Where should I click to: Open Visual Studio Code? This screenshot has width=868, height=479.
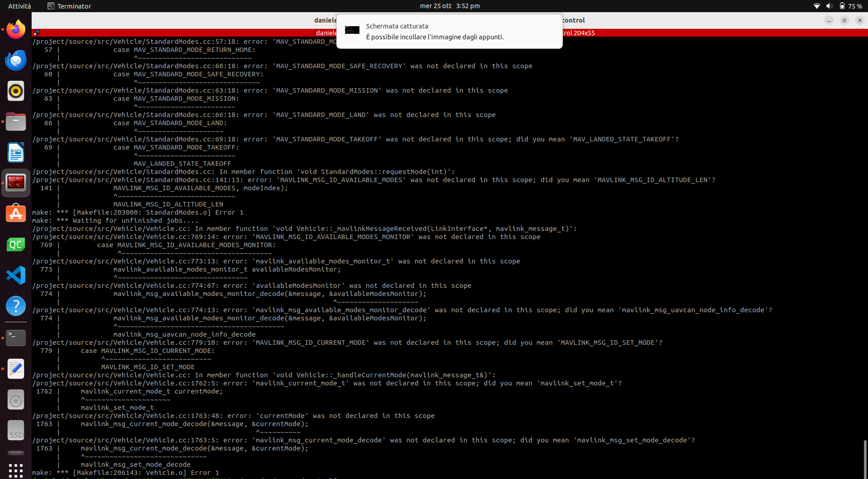pos(15,275)
